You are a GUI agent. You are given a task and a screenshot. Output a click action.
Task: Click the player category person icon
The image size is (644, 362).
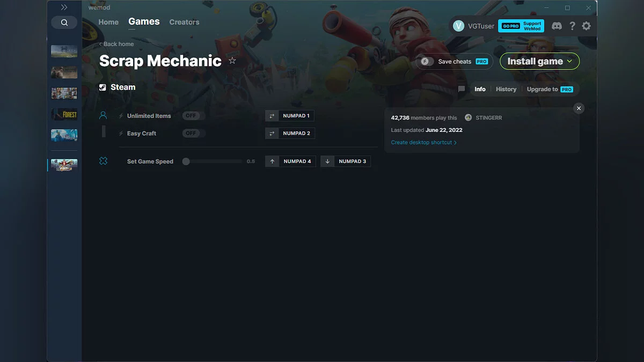pos(103,115)
